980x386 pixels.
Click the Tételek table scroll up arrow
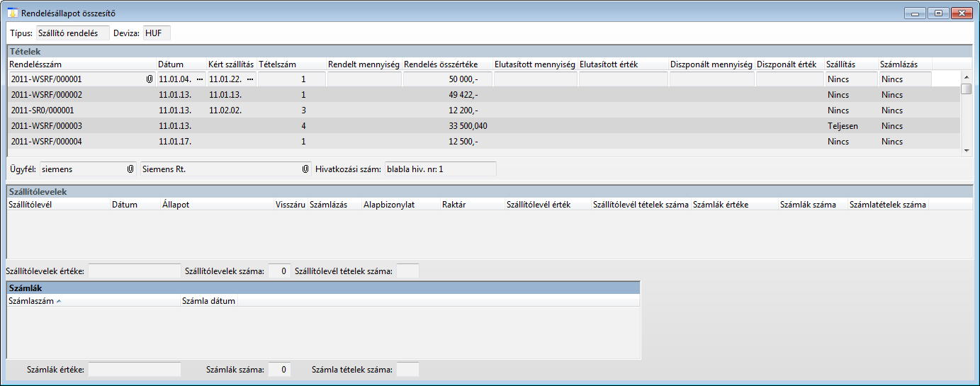point(966,76)
